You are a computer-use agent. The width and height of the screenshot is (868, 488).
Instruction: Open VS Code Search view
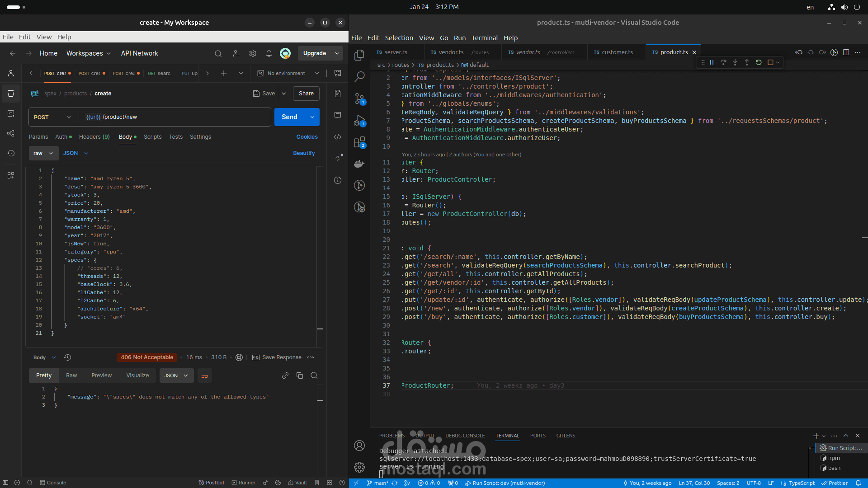359,77
